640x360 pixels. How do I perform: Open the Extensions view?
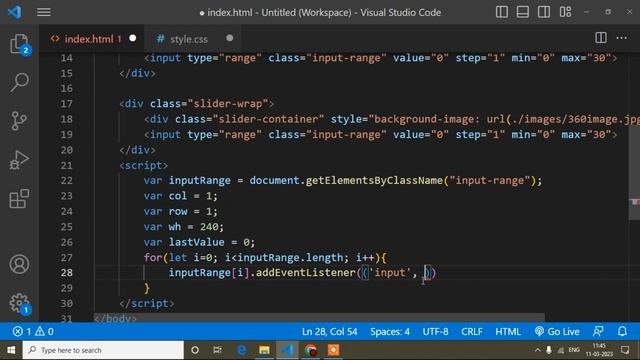coord(19,199)
